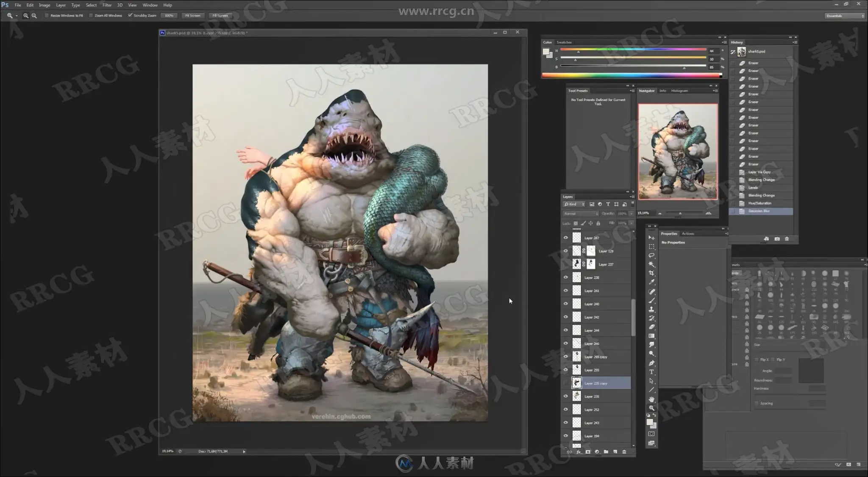Select the Levels history state
The height and width of the screenshot is (477, 868).
point(753,188)
